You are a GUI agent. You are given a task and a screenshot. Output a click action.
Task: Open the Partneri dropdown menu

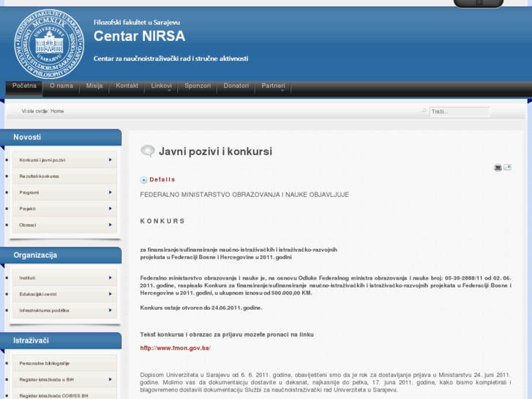click(274, 86)
